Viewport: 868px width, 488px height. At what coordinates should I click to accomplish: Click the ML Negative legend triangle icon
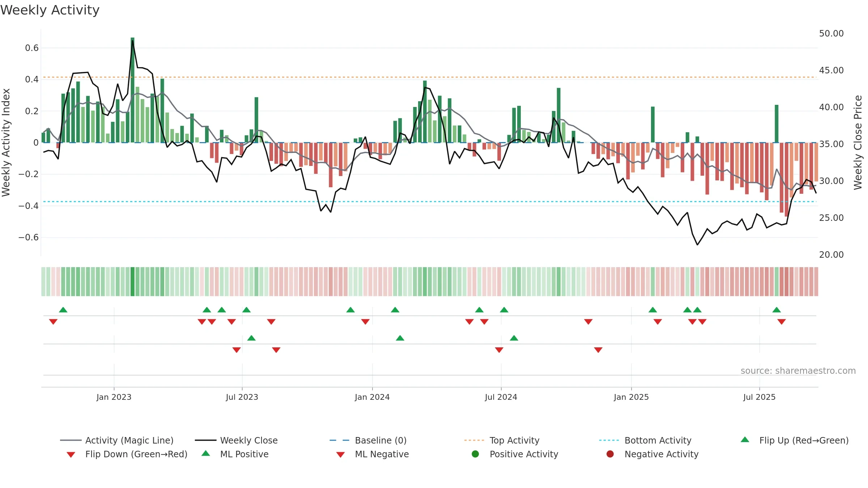point(340,455)
